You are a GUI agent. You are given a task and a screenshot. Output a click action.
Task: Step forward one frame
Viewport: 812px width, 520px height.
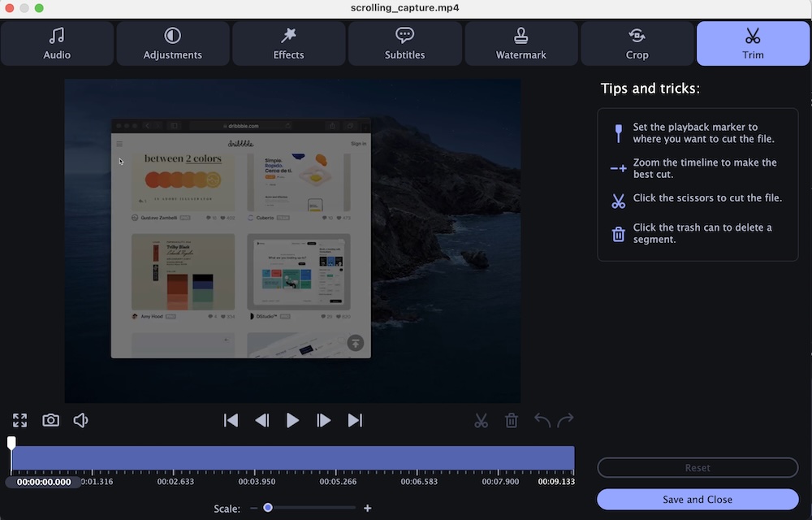click(x=323, y=420)
